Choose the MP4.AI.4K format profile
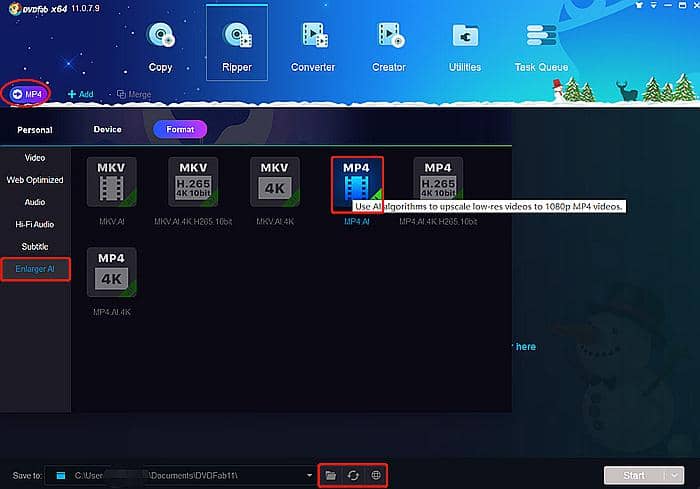 pos(112,272)
